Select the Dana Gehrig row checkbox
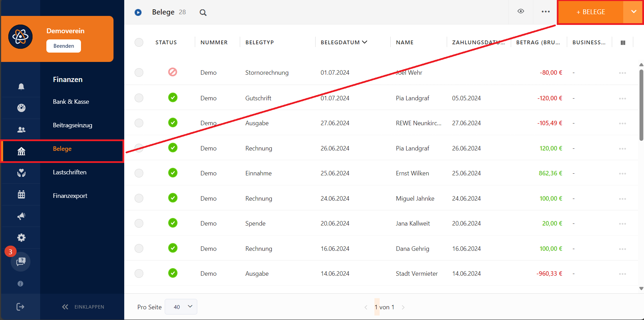 pyautogui.click(x=139, y=248)
